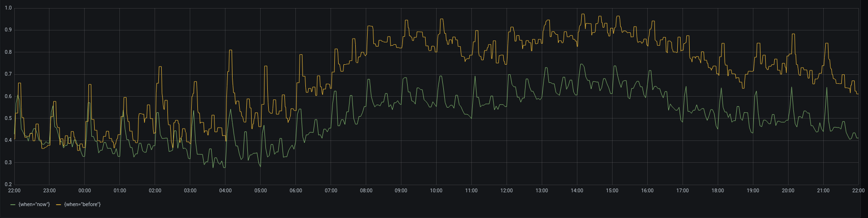Viewport: 868px width, 218px height.
Task: Click the 21:00 time axis label
Action: coord(823,190)
